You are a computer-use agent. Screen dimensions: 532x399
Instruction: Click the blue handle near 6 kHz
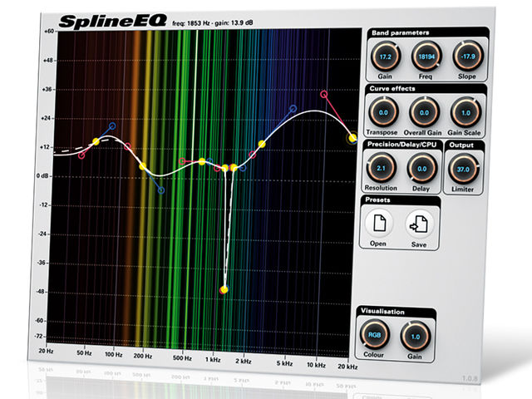point(293,109)
